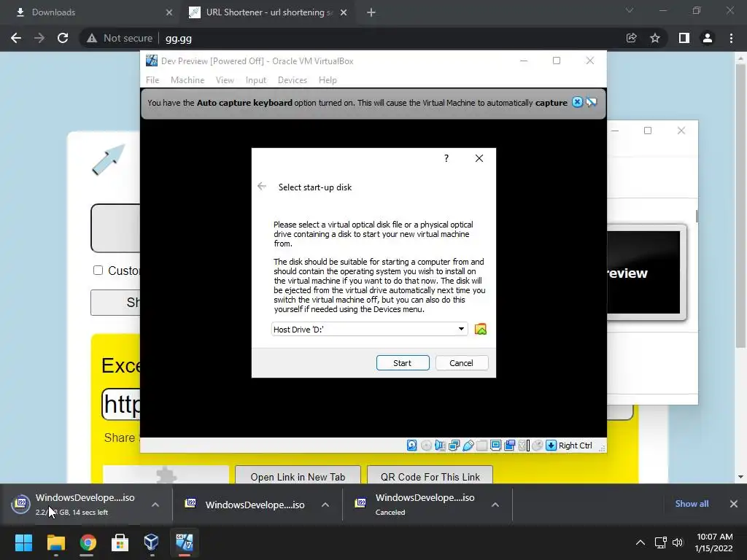
Task: Expand options for downloading WindowsDevelope iso
Action: point(155,505)
